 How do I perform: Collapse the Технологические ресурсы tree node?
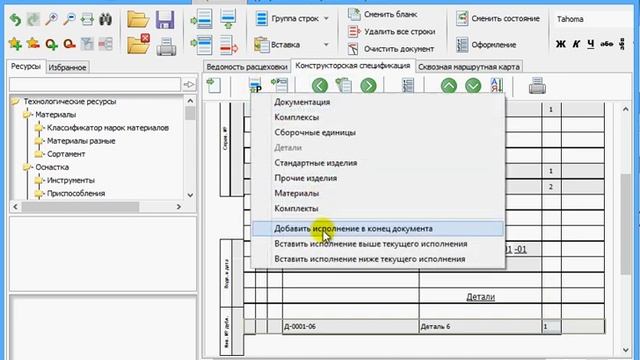(15, 101)
